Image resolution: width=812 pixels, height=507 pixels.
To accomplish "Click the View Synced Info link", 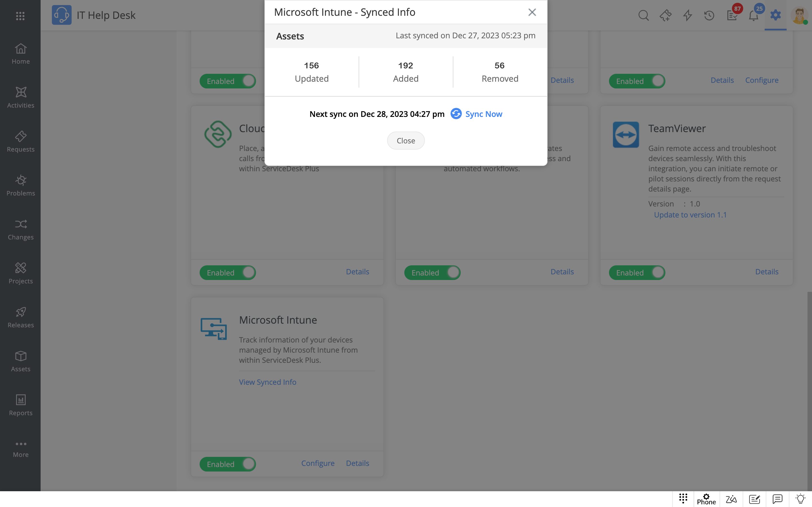I will [x=267, y=382].
